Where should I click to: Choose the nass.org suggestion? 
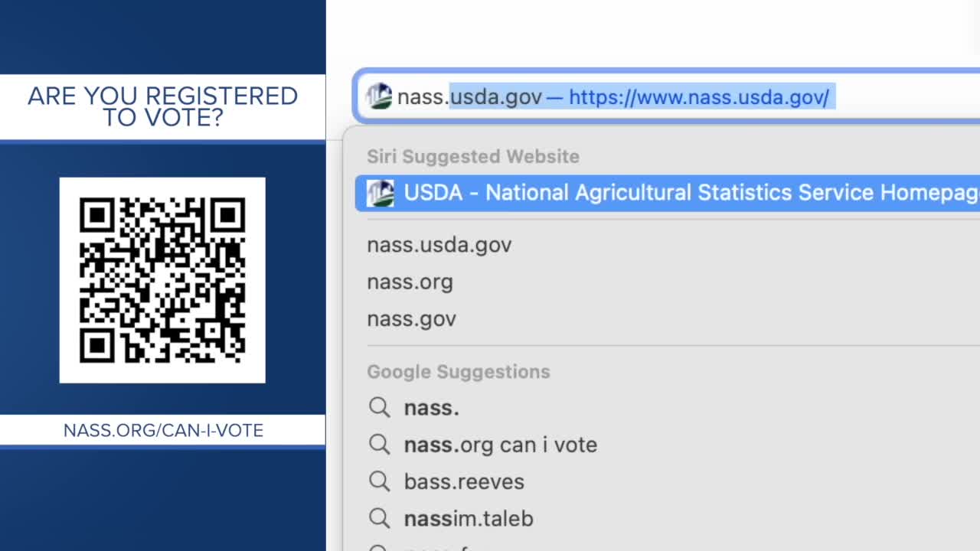[x=410, y=282]
